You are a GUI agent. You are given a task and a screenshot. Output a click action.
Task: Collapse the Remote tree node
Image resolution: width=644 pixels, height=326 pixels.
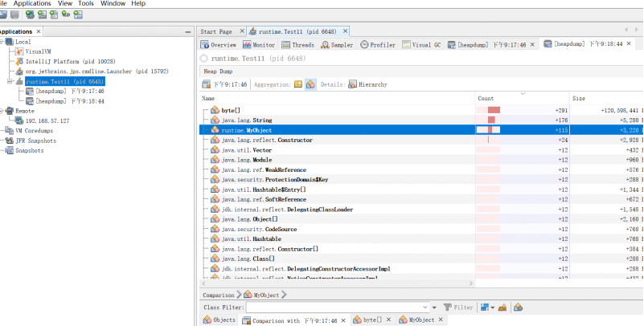[2, 111]
